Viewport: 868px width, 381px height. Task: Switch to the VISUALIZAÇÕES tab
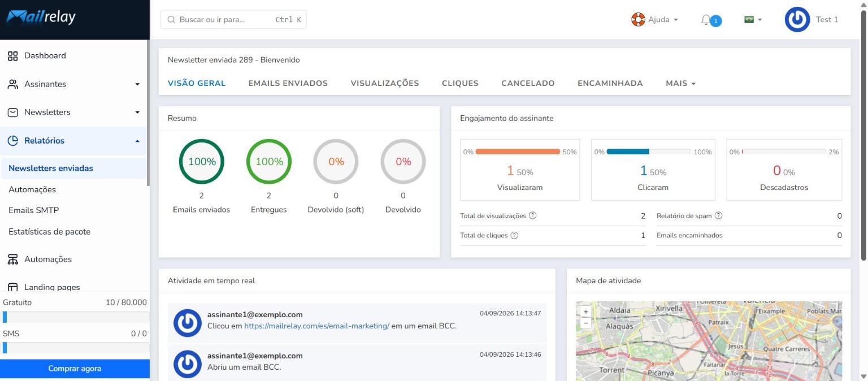[385, 83]
